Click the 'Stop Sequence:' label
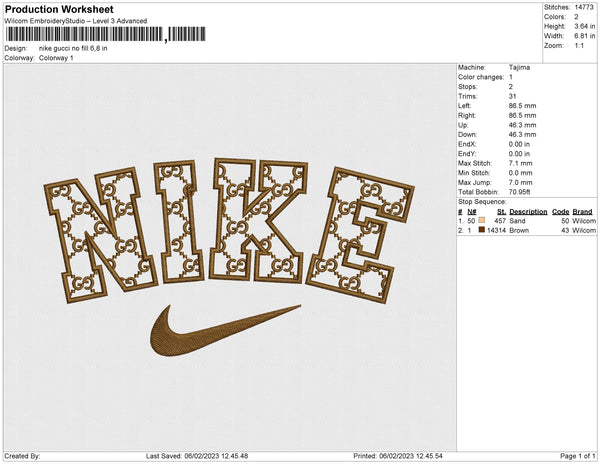Screen dimensions: 600x464 click(x=482, y=202)
